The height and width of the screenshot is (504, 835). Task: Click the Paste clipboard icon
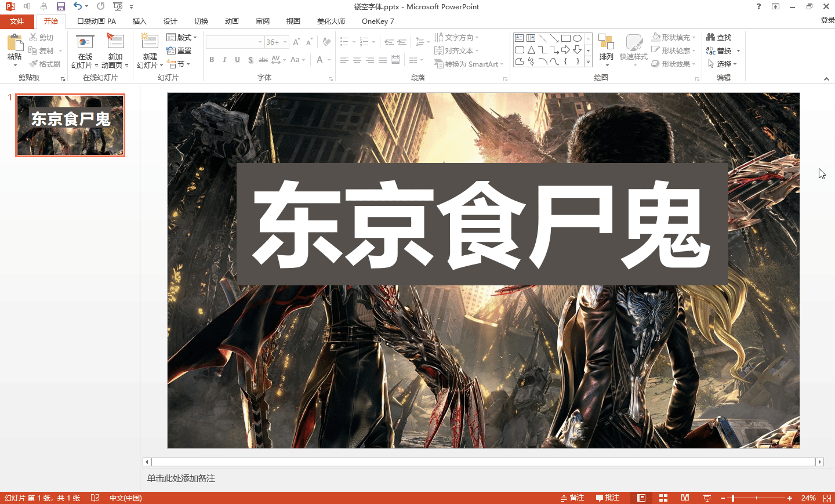click(14, 43)
